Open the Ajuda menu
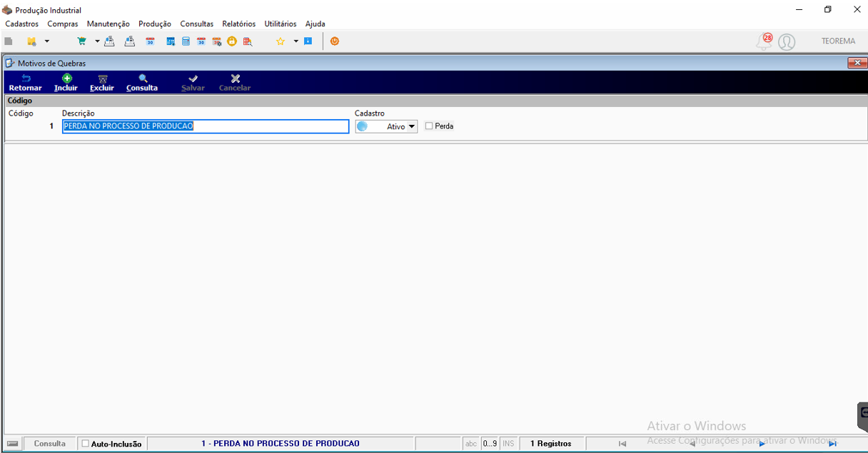 (316, 24)
